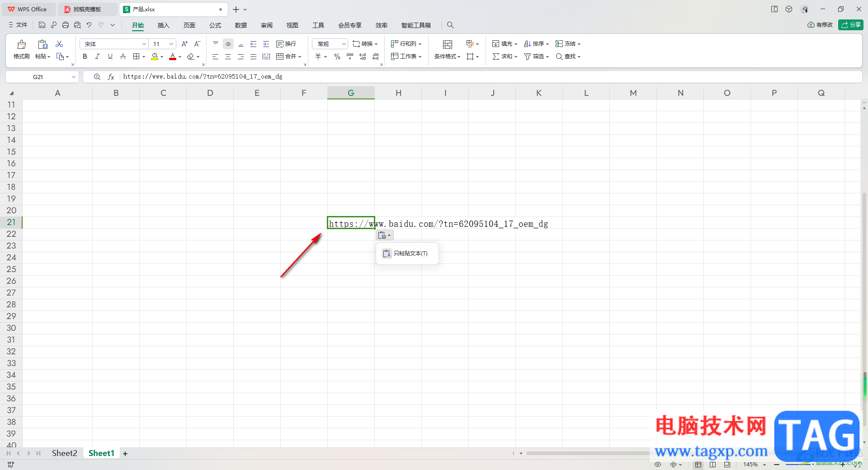Viewport: 868px width, 470px height.
Task: Open the font color dropdown arrow
Action: point(180,56)
